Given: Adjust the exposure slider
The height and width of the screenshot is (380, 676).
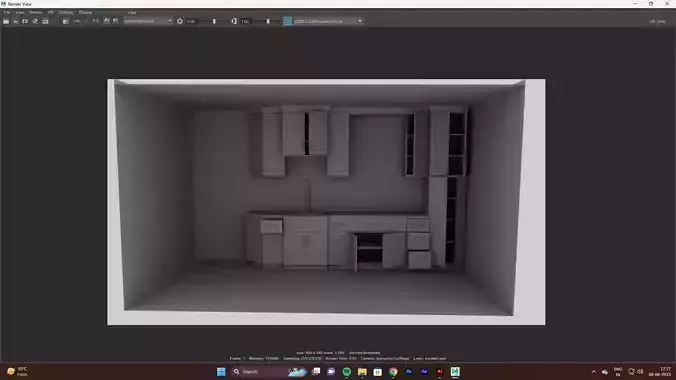Looking at the screenshot, I should pos(214,21).
